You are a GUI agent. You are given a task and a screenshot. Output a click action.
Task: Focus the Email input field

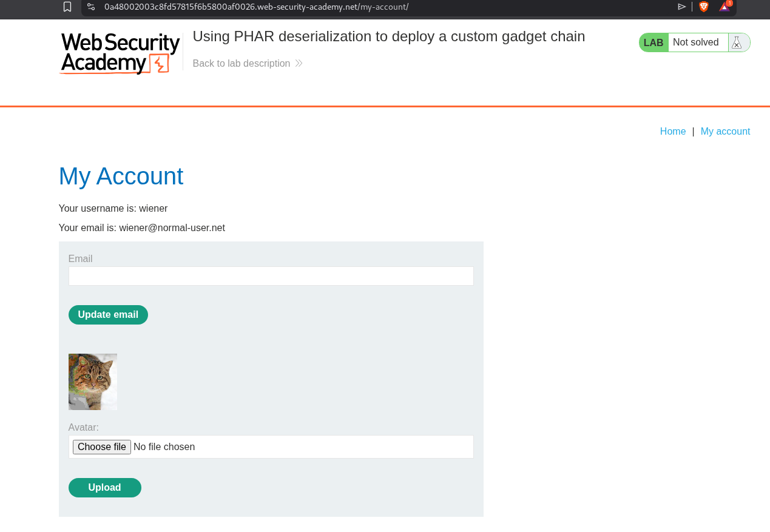pos(271,276)
